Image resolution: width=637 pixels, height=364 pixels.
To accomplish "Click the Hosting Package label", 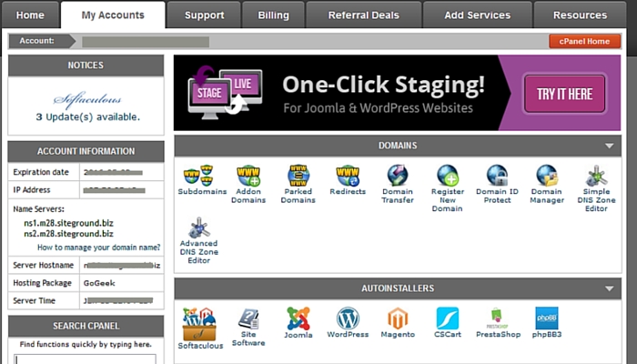I will click(x=42, y=283).
